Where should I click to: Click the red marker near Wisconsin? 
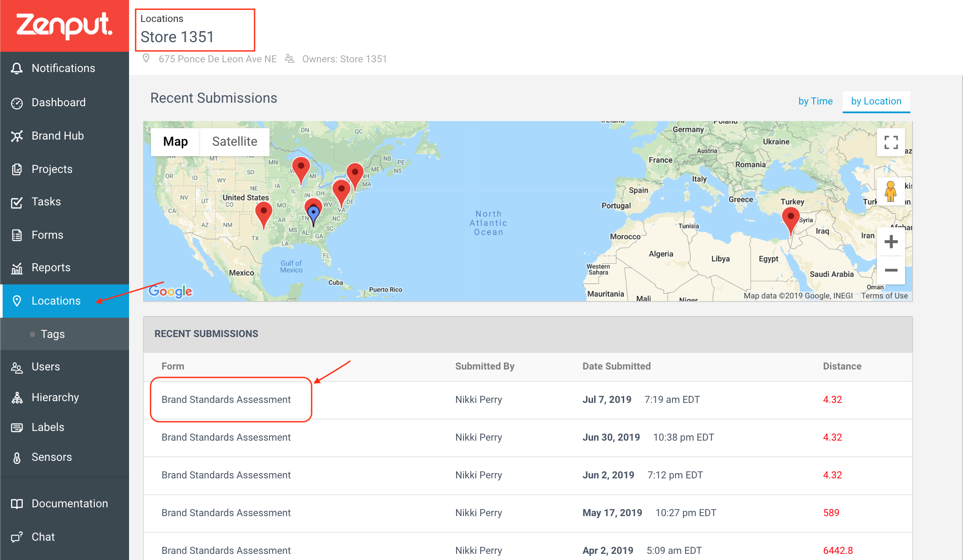click(x=301, y=171)
